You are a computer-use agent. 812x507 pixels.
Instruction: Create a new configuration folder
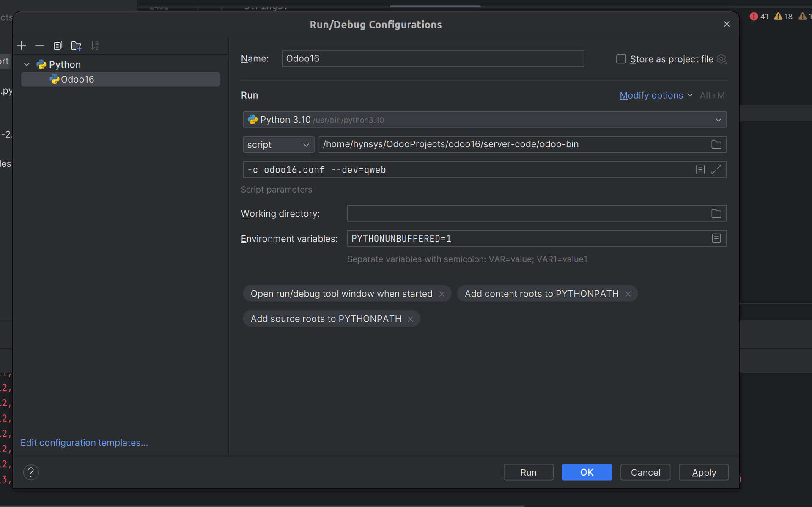[x=76, y=45]
